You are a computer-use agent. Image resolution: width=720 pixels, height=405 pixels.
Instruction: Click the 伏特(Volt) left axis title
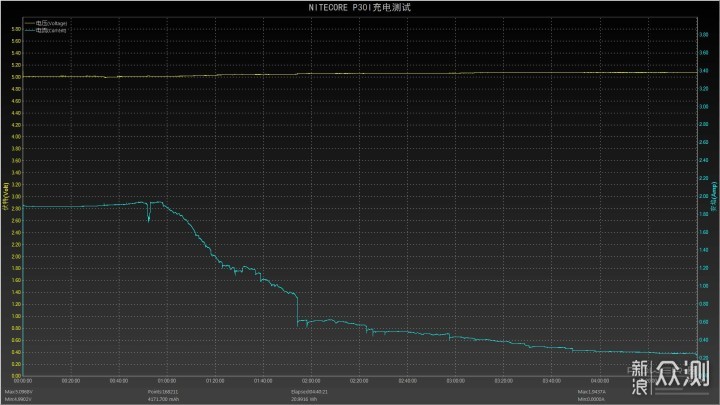pyautogui.click(x=6, y=197)
